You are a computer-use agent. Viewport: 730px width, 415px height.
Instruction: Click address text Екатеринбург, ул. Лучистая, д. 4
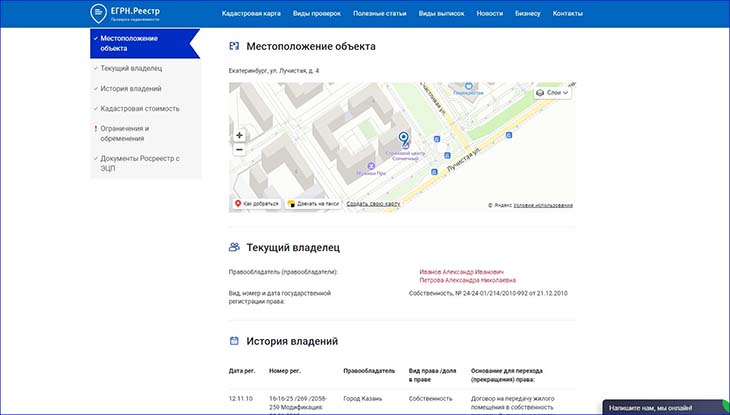tap(274, 71)
